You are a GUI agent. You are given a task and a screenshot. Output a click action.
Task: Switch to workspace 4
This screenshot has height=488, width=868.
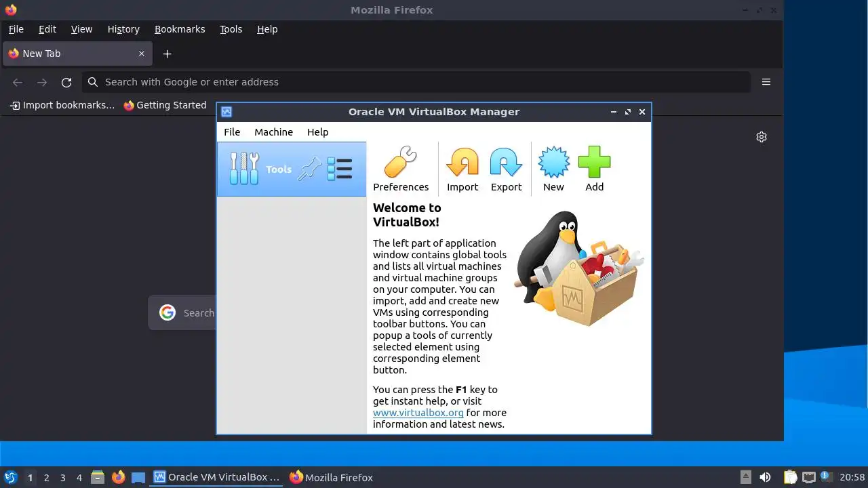click(x=79, y=478)
